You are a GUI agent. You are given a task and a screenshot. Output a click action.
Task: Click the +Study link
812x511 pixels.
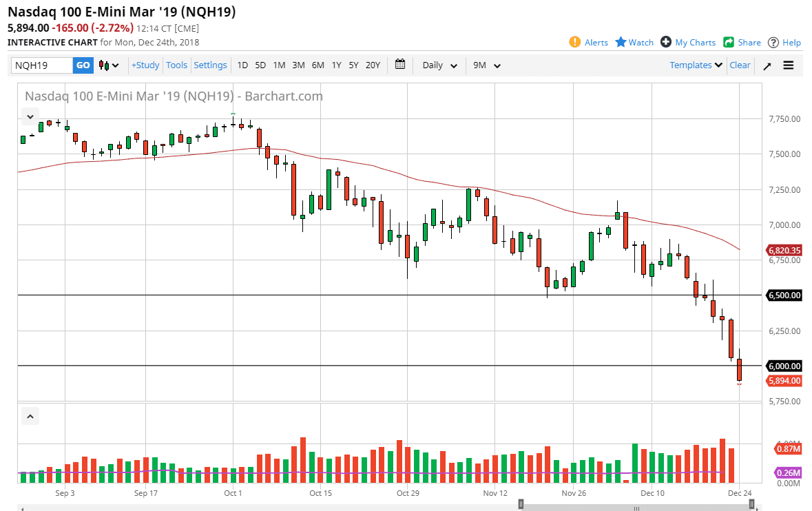[145, 65]
